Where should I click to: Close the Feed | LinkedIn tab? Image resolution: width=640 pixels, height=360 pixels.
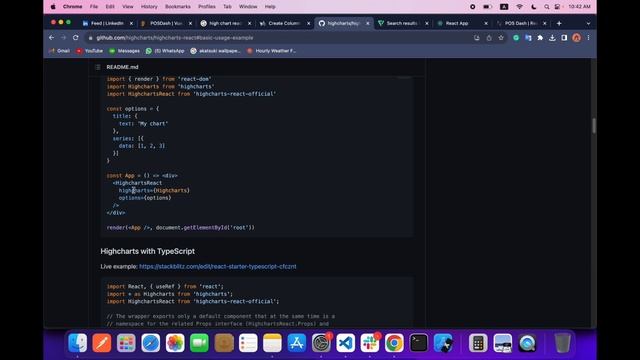(x=131, y=24)
